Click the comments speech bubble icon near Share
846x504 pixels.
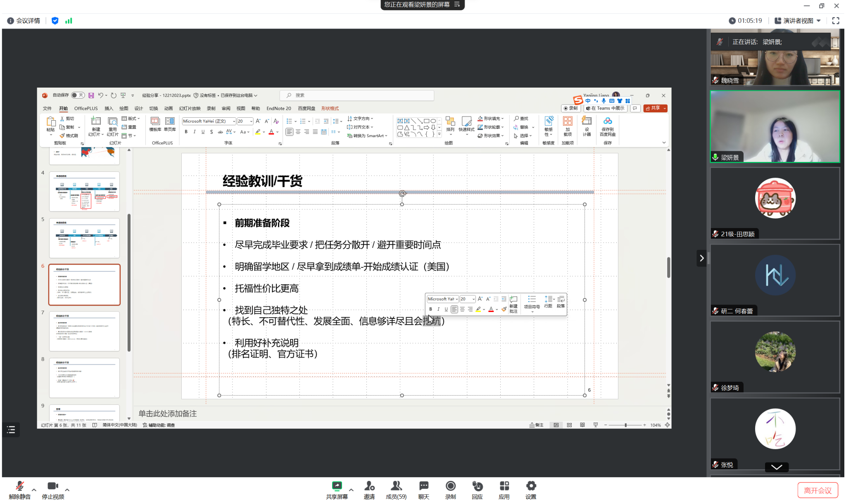tap(635, 108)
